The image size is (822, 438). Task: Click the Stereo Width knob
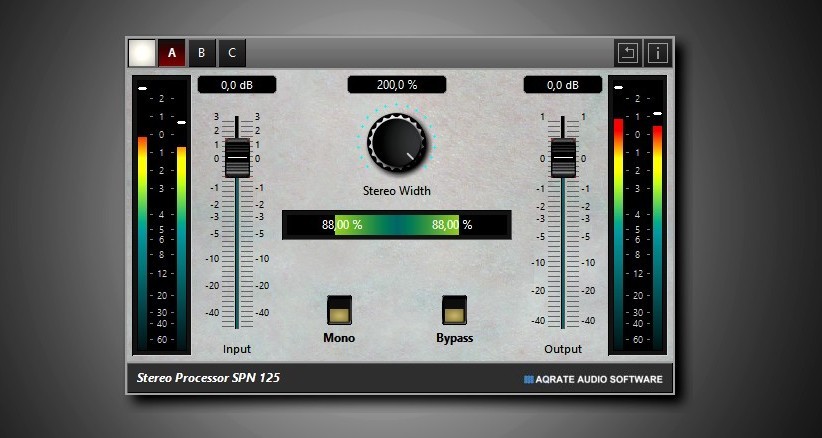pos(396,141)
